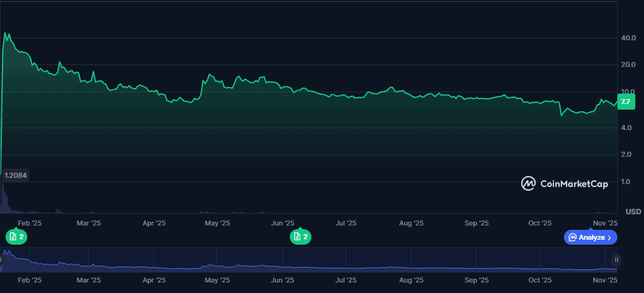The width and height of the screenshot is (644, 293).
Task: Click the volume bars spike at chart start
Action: point(4,201)
